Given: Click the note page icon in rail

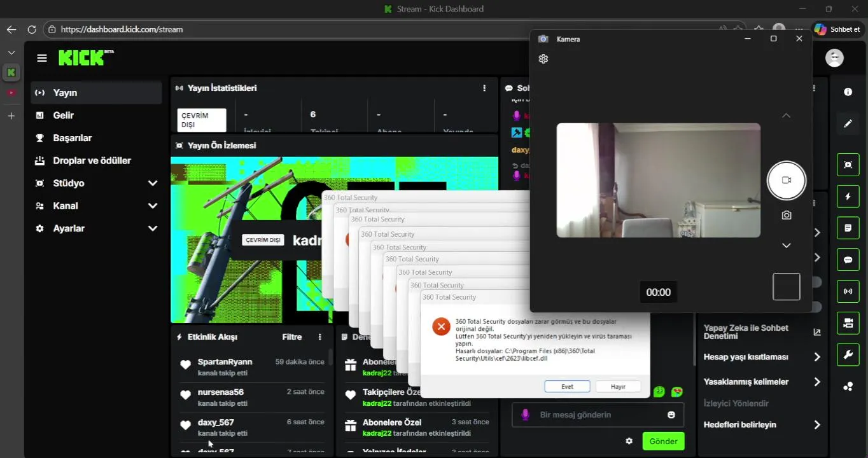Looking at the screenshot, I should (848, 228).
